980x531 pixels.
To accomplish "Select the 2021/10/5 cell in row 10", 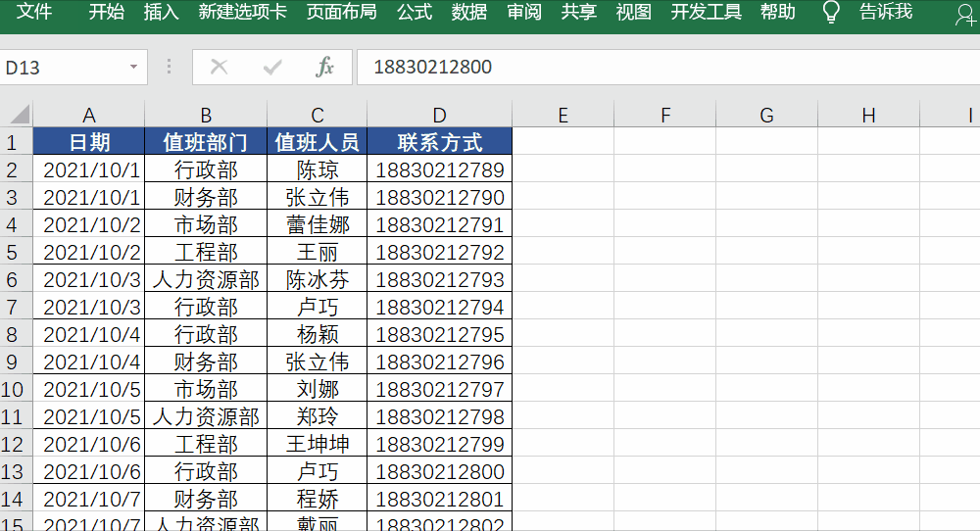I will pyautogui.click(x=89, y=389).
